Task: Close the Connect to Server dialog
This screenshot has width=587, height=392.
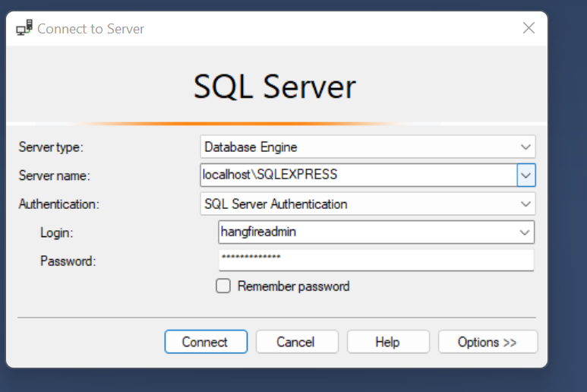Action: pyautogui.click(x=529, y=27)
